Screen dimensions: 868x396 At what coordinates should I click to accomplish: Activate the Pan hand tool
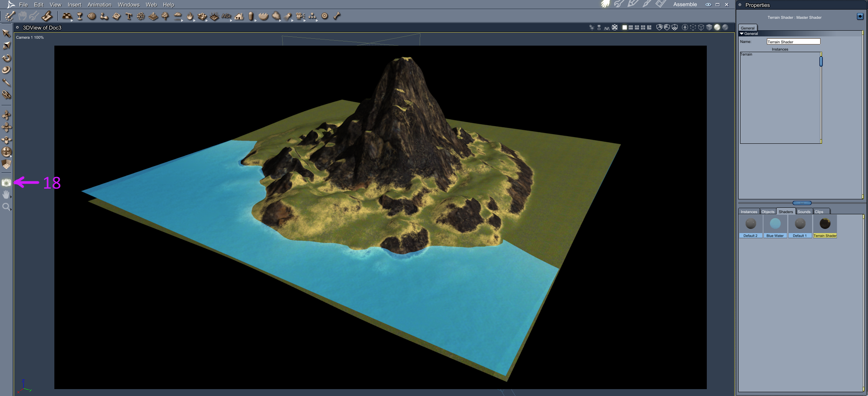(x=6, y=195)
